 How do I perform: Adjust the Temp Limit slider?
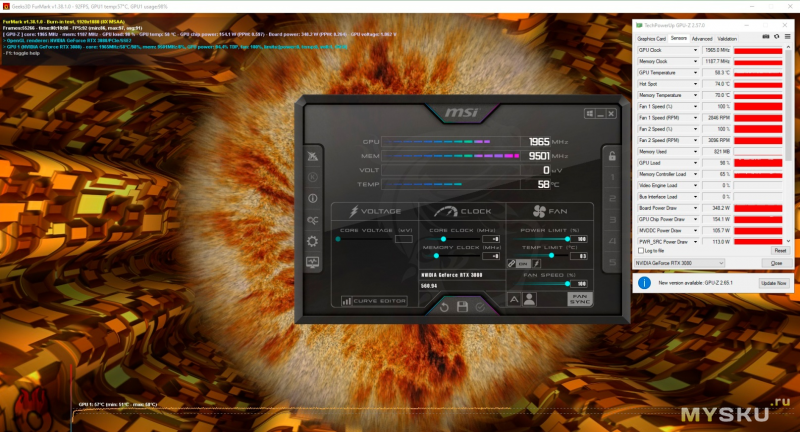point(543,256)
